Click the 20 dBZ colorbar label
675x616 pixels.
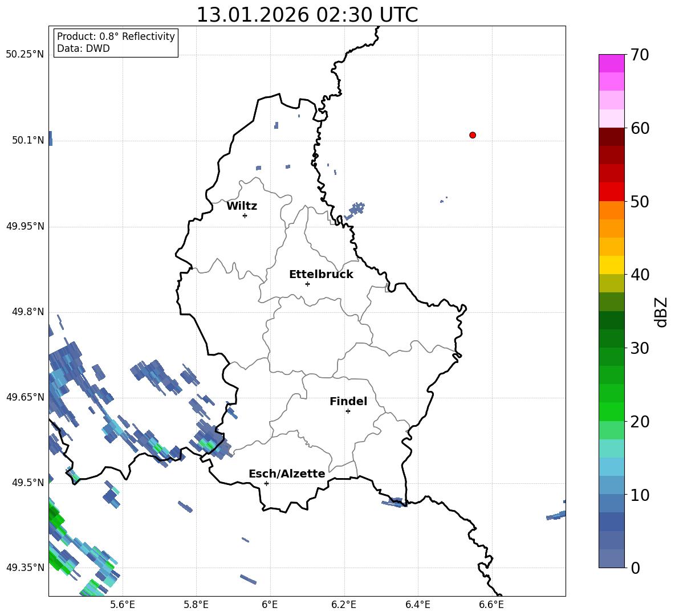[639, 422]
